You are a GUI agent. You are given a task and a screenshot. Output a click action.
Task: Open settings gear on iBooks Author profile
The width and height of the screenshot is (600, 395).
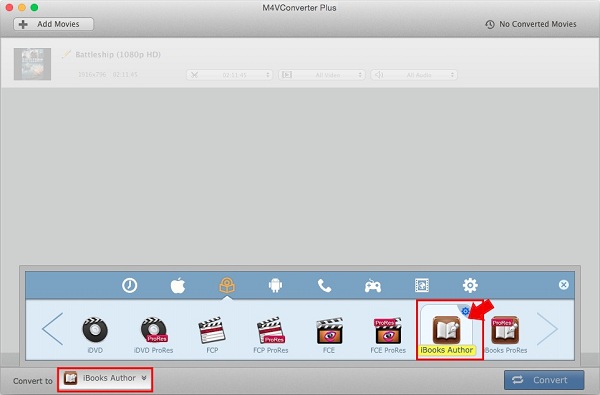[465, 311]
